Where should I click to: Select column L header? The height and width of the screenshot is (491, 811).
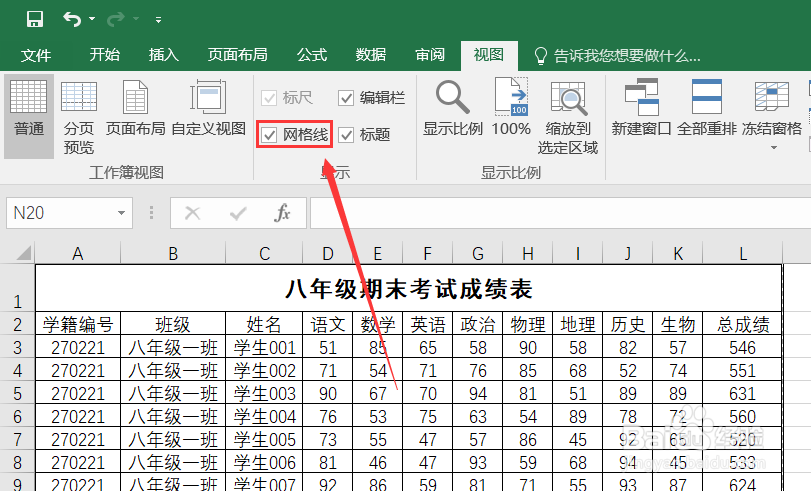coord(743,254)
